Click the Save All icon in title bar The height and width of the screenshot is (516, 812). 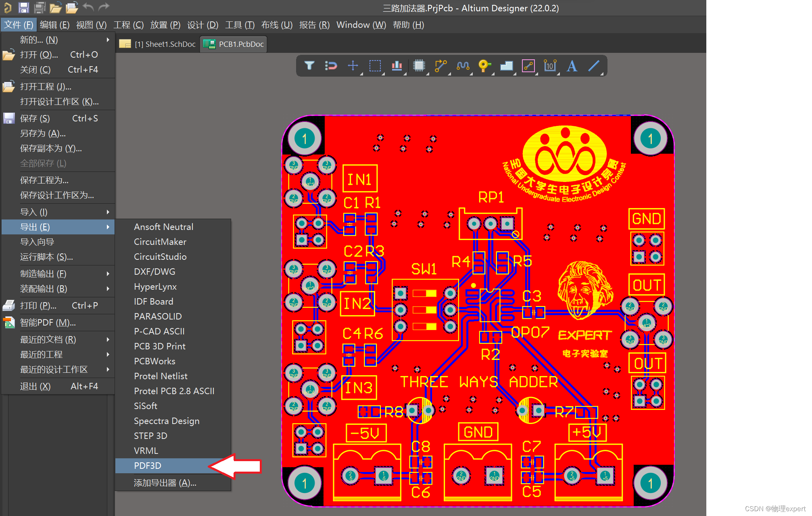click(x=40, y=7)
